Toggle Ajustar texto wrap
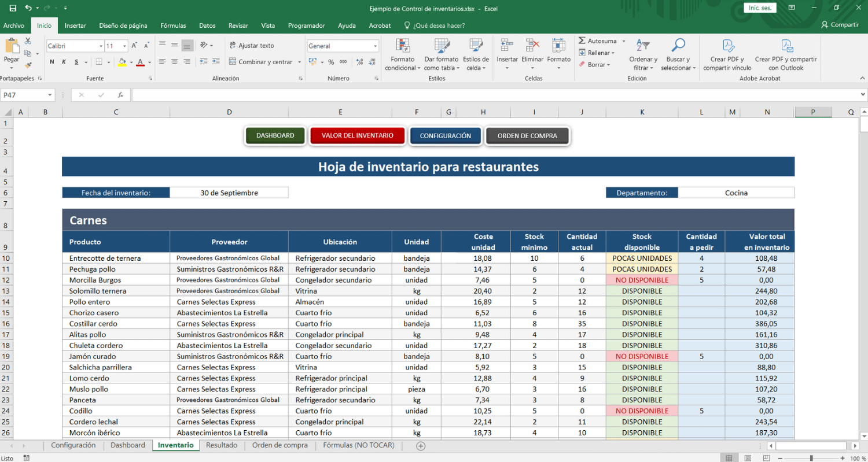 coord(252,45)
